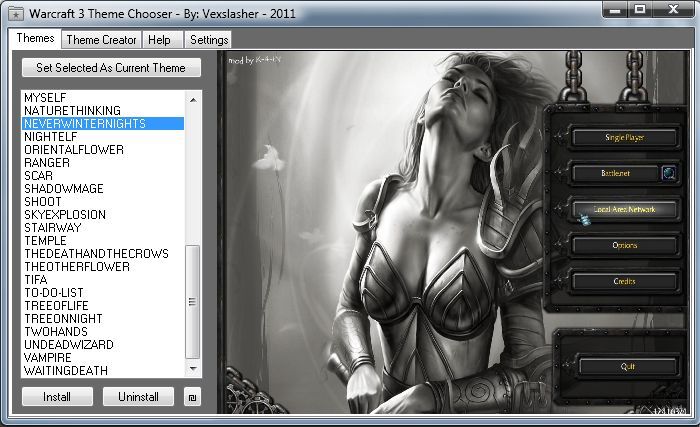The image size is (700, 427).
Task: Click the Uninstall button
Action: pos(138,397)
